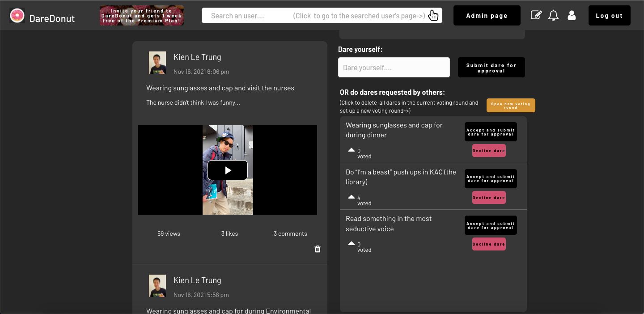Open Kien Le Trung name on 6:06 pm post
This screenshot has height=314, width=644.
(197, 57)
